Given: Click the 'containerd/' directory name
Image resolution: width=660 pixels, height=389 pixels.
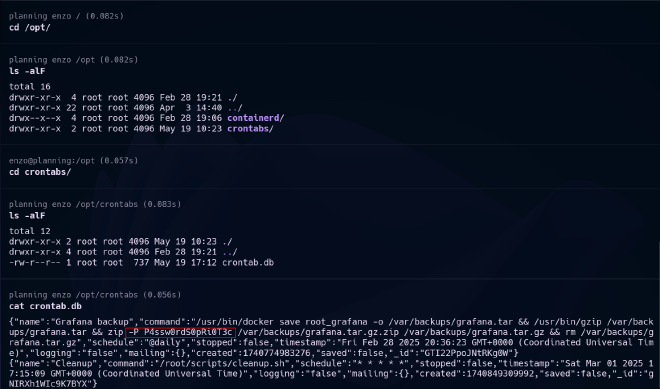Looking at the screenshot, I should tap(255, 118).
